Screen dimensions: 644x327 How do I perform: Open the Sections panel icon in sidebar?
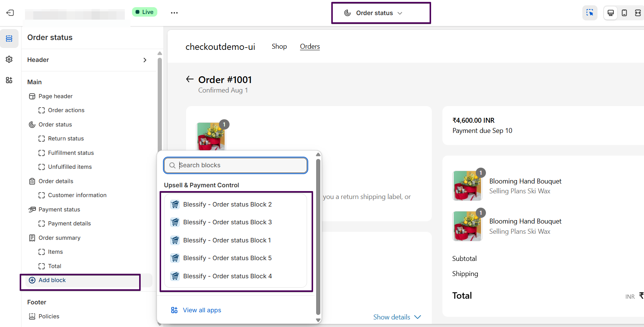tap(9, 39)
